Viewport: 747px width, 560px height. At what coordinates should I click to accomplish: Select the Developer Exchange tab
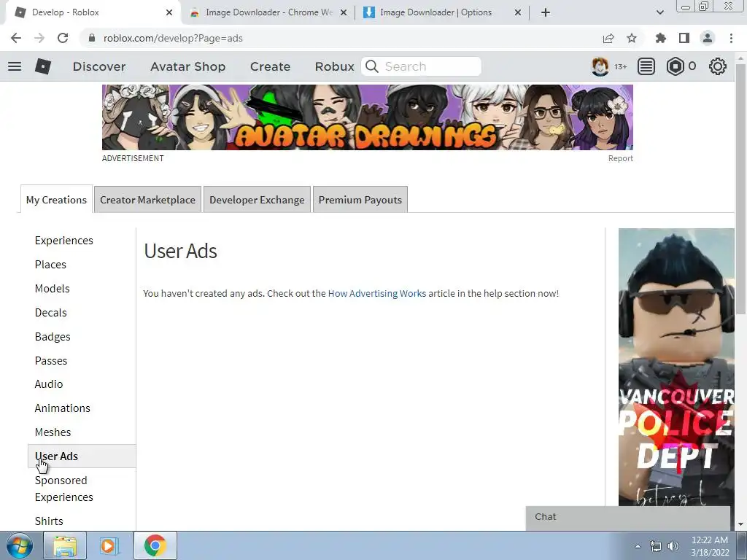pyautogui.click(x=257, y=200)
